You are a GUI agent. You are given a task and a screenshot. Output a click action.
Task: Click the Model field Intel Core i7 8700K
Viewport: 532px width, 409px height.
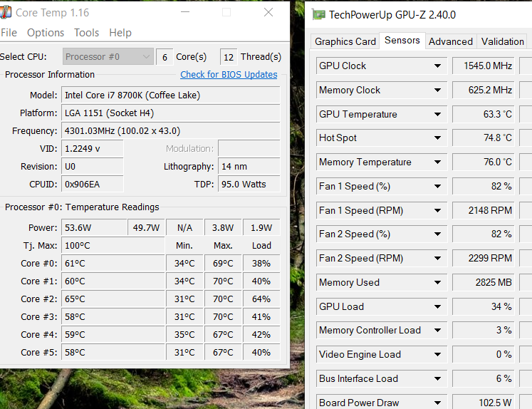coord(171,95)
